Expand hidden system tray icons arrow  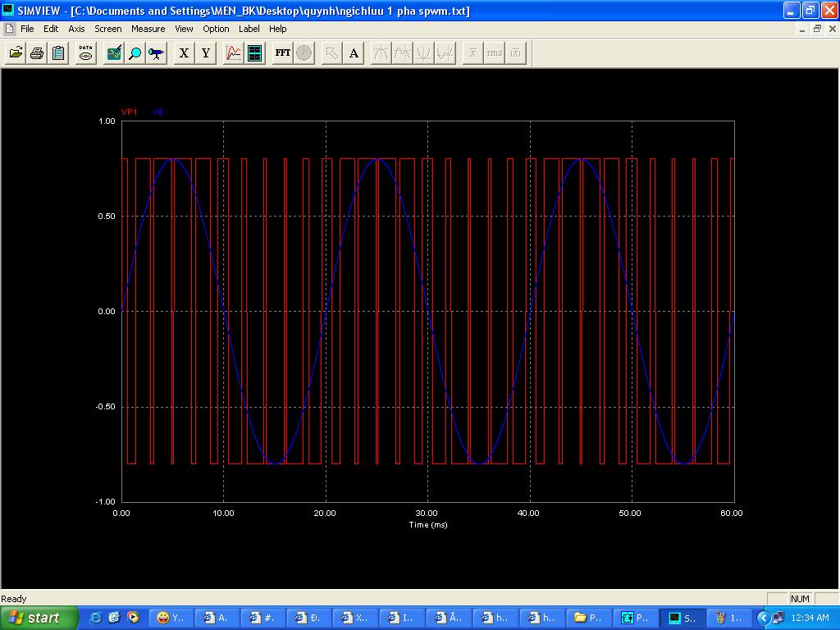tap(764, 618)
